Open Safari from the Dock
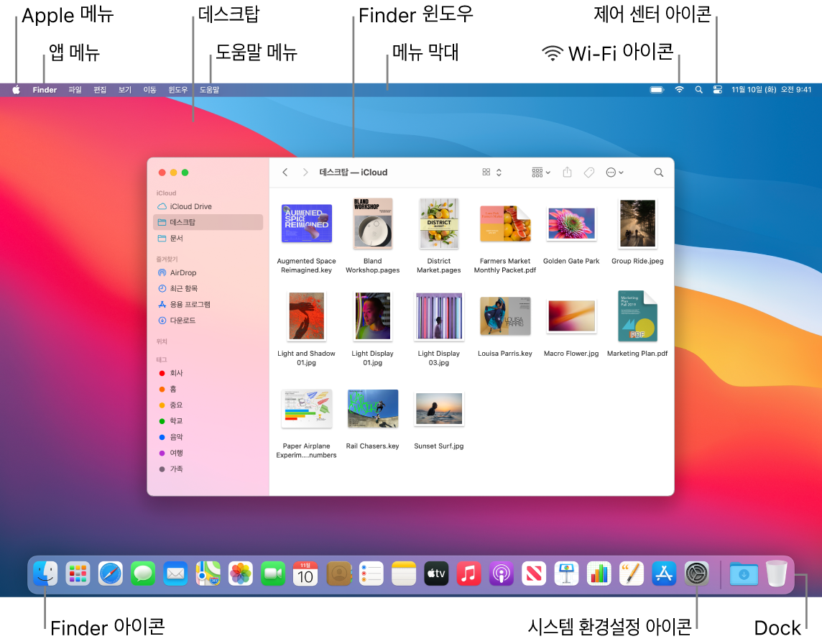822x644 pixels. coord(110,574)
